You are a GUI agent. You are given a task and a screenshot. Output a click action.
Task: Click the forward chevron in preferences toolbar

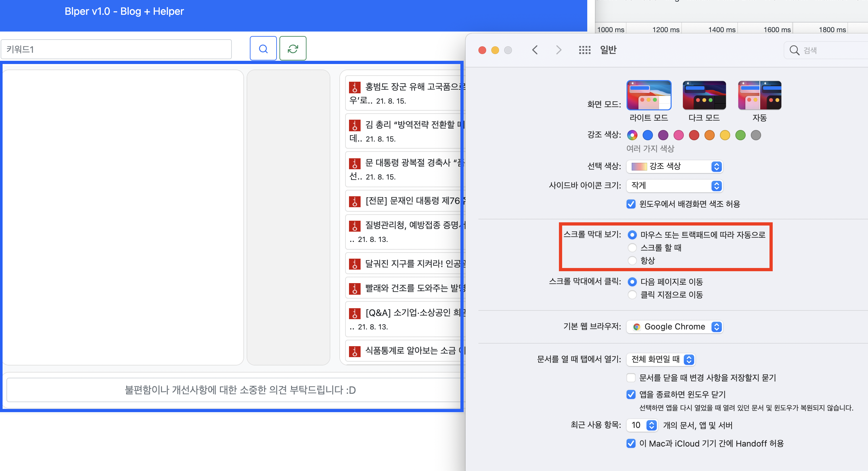coord(558,50)
